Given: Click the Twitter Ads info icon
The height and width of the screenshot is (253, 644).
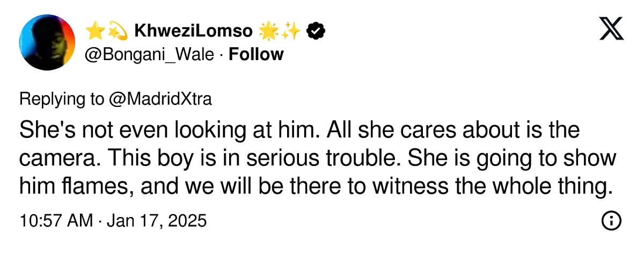Looking at the screenshot, I should (x=611, y=221).
